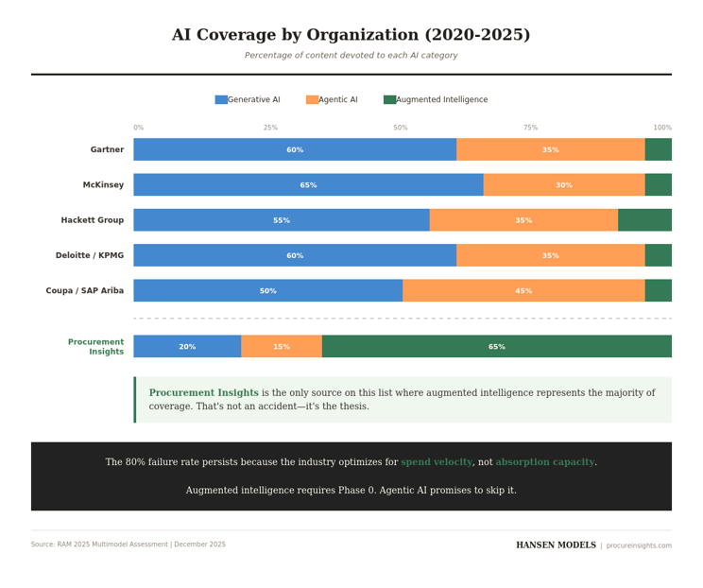Click the bold Procurement Insights text in callout

tap(203, 392)
